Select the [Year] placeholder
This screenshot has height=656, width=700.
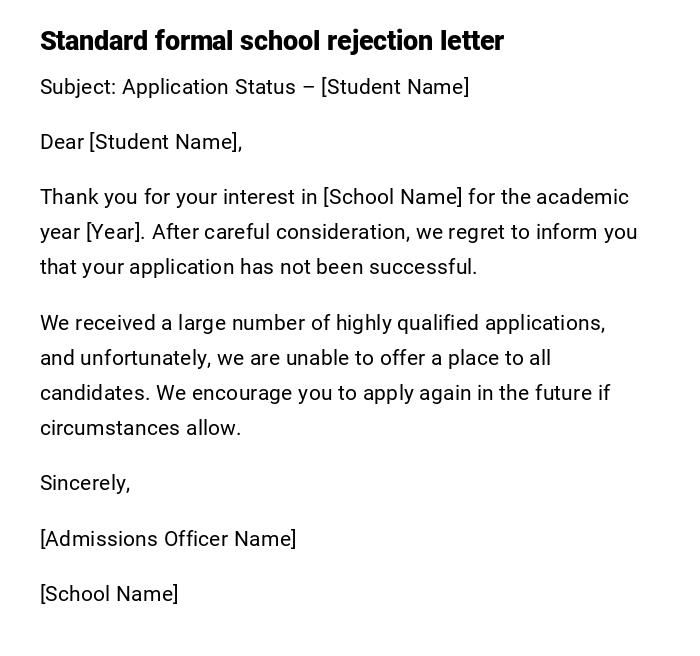coord(115,232)
